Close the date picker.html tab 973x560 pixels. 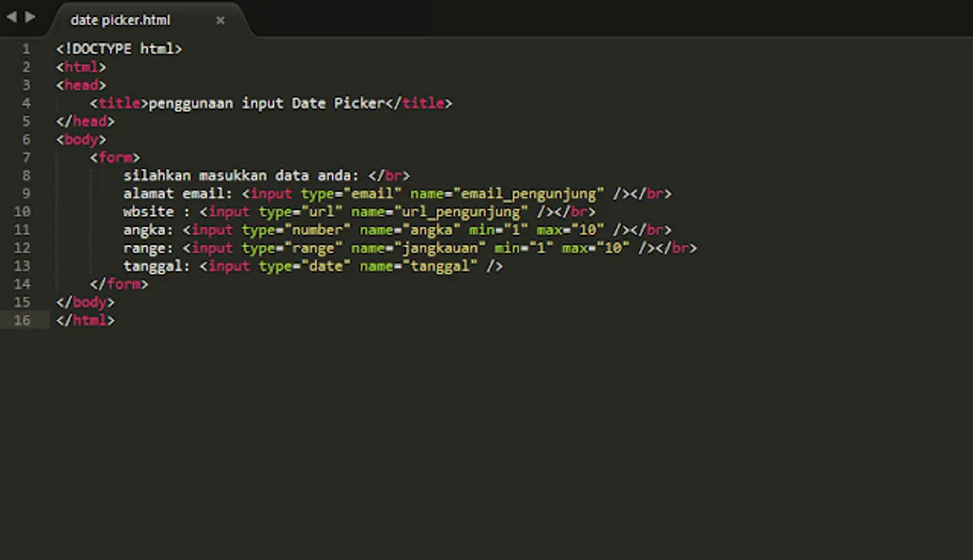tap(220, 19)
